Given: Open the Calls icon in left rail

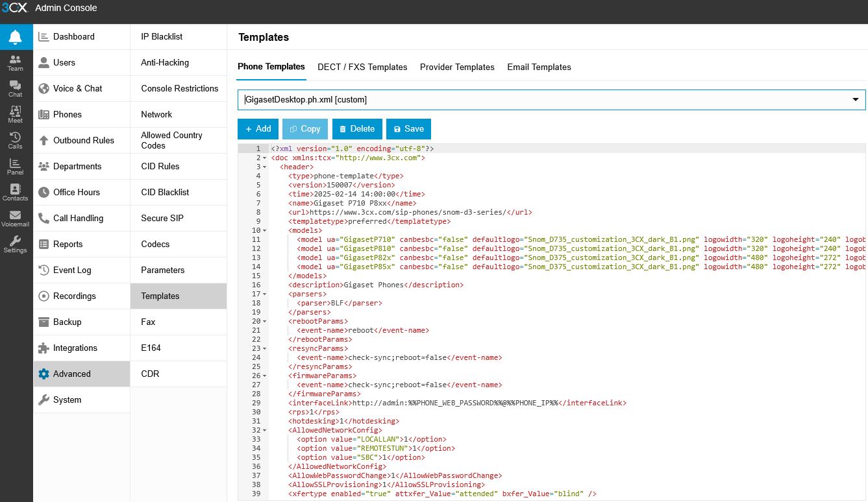Looking at the screenshot, I should [x=16, y=141].
